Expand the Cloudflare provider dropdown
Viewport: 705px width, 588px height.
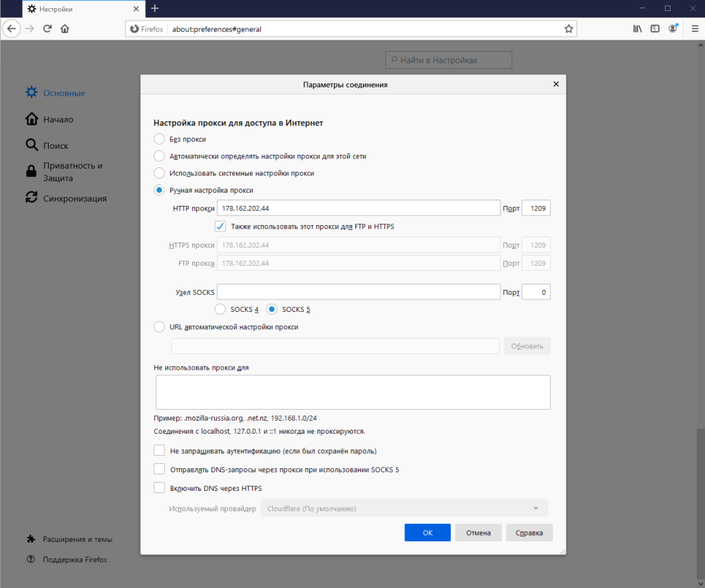pos(404,508)
